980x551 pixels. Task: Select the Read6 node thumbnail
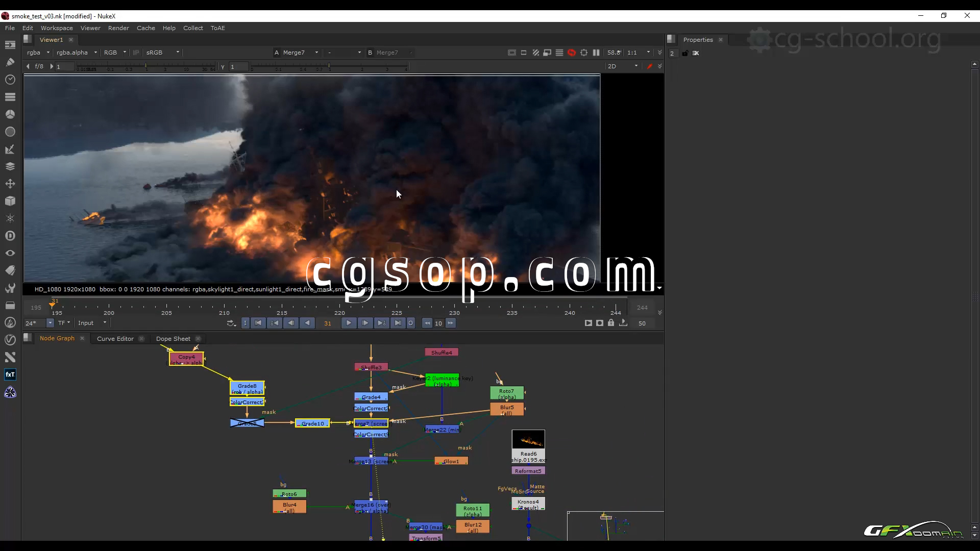pyautogui.click(x=528, y=439)
